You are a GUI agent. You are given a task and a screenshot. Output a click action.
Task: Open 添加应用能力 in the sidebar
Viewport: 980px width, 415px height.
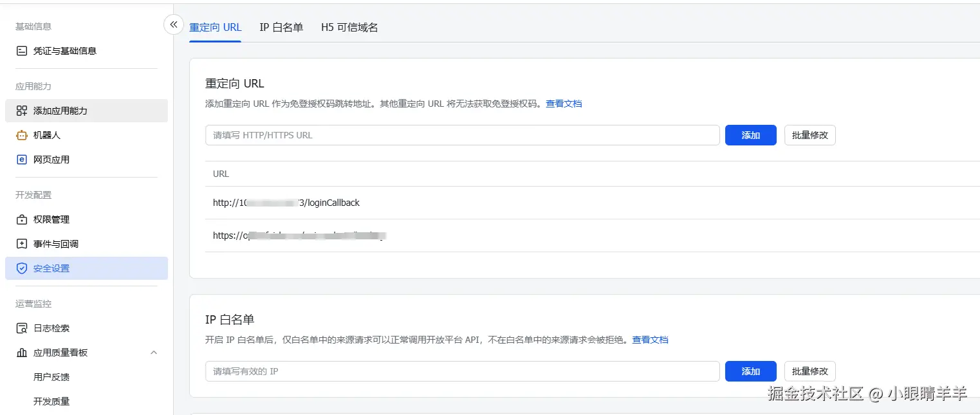(x=86, y=111)
